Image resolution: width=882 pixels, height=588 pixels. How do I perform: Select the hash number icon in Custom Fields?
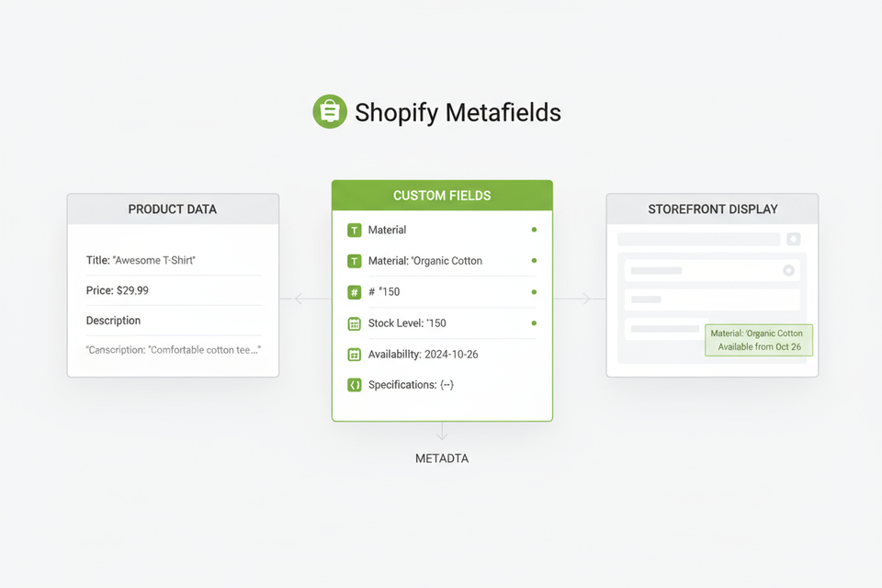click(x=355, y=292)
